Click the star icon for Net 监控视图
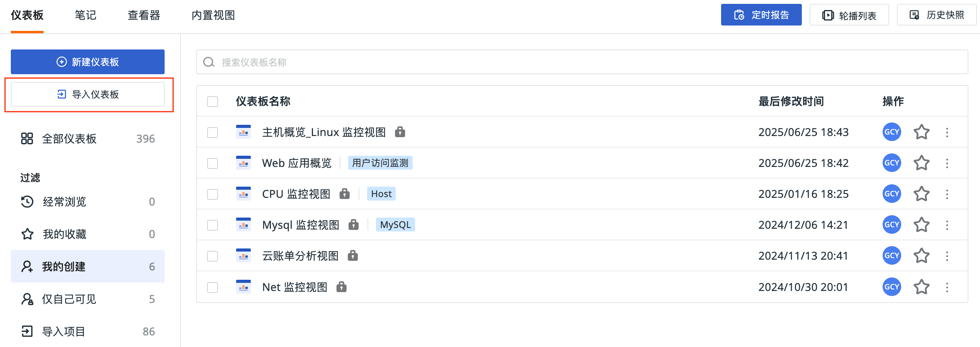Image resolution: width=980 pixels, height=347 pixels. point(921,287)
